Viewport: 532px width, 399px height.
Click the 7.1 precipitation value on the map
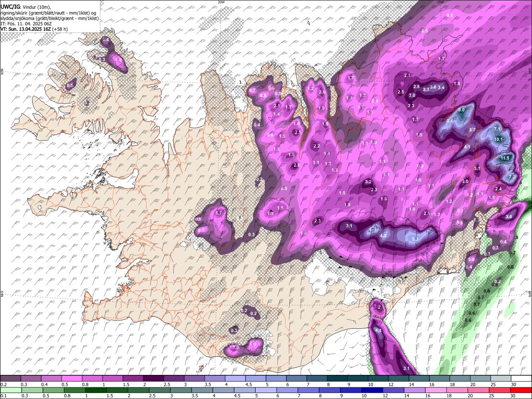(497, 129)
